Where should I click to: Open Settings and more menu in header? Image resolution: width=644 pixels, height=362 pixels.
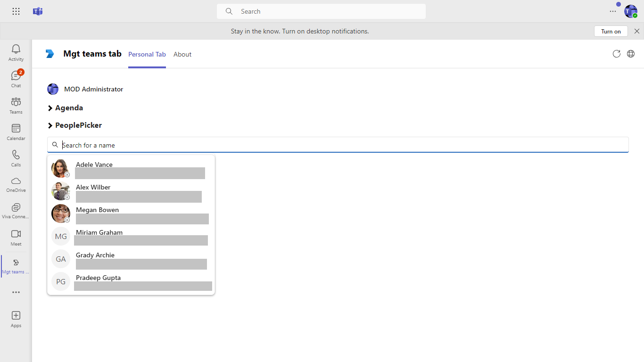coord(613,11)
